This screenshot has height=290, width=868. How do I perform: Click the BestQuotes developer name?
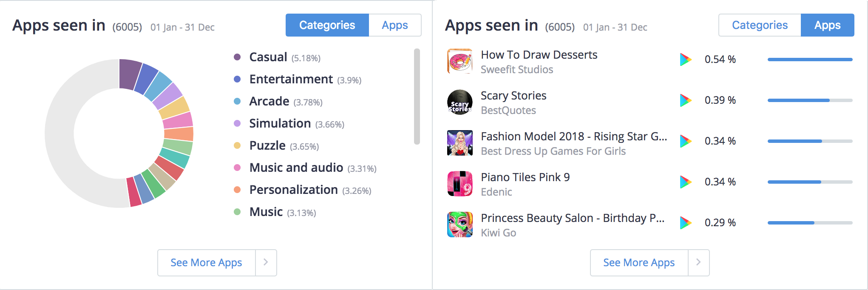508,110
